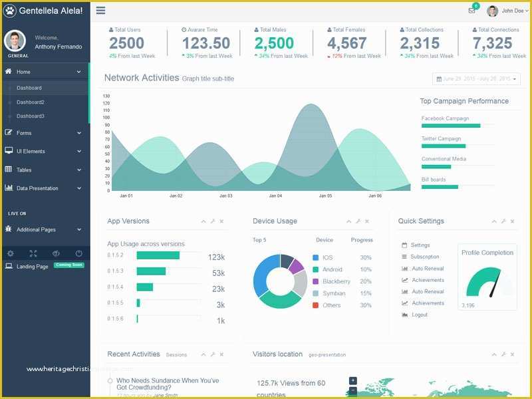Select the Dashboard3 menu item
This screenshot has width=532, height=399.
tap(31, 116)
